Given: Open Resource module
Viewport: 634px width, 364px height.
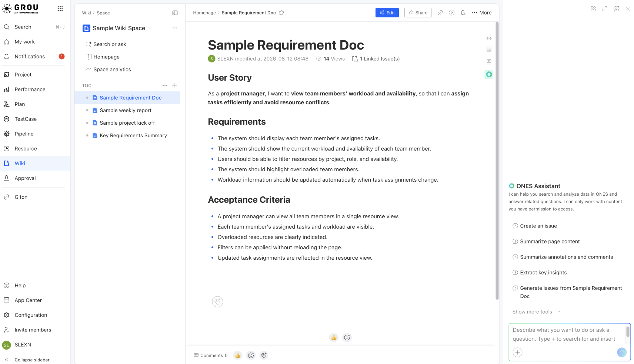Looking at the screenshot, I should [35, 149].
